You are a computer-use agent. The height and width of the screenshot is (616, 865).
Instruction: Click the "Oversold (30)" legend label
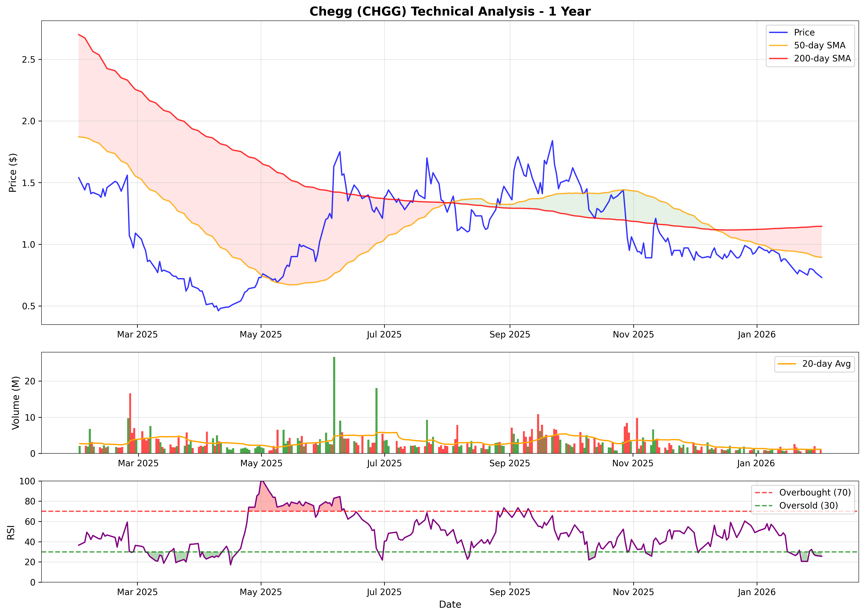(x=808, y=505)
